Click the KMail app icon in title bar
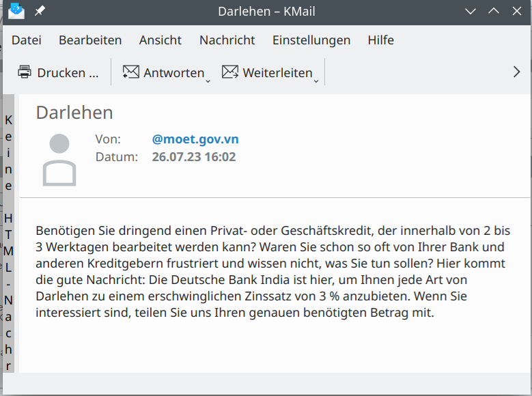Image resolution: width=532 pixels, height=396 pixels. [16, 12]
